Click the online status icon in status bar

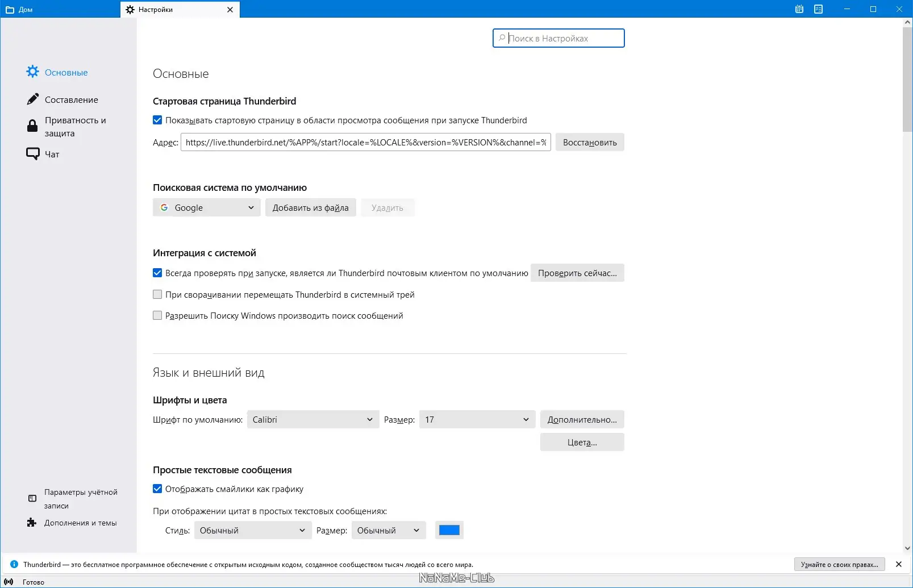[x=9, y=582]
